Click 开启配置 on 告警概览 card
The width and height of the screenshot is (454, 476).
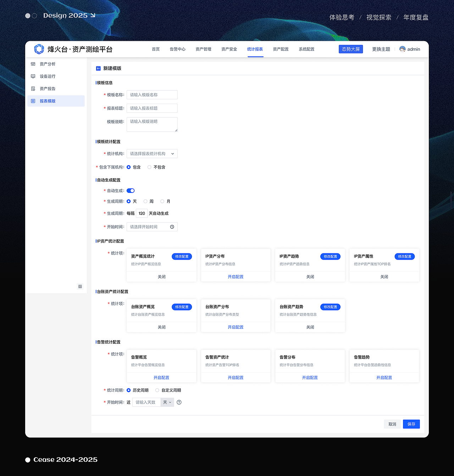click(161, 378)
